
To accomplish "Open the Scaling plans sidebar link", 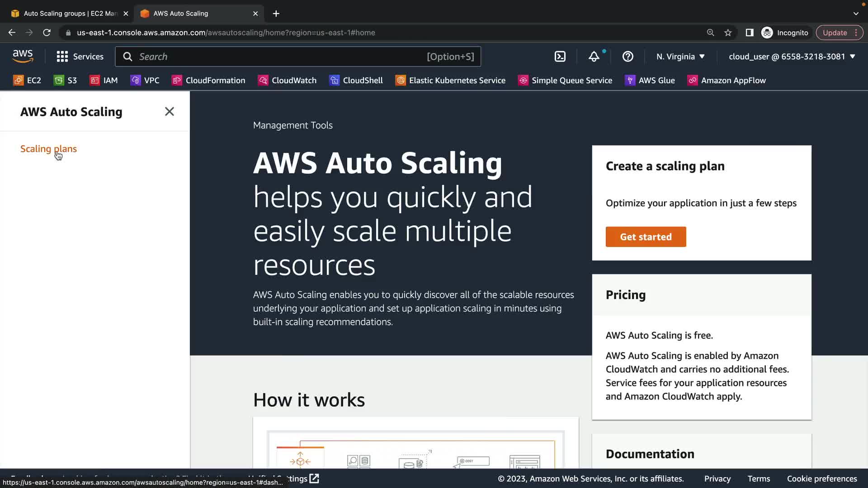I will [x=48, y=149].
